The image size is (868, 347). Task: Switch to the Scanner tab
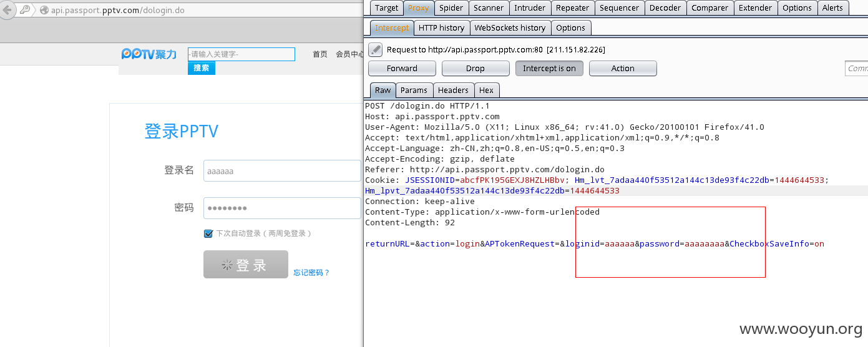(x=489, y=7)
